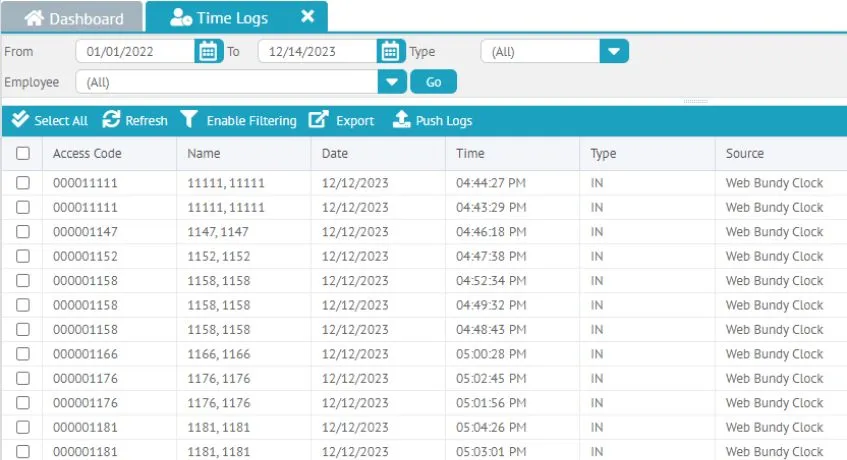
Task: Click time cell 04:47:38 PM
Action: point(491,256)
